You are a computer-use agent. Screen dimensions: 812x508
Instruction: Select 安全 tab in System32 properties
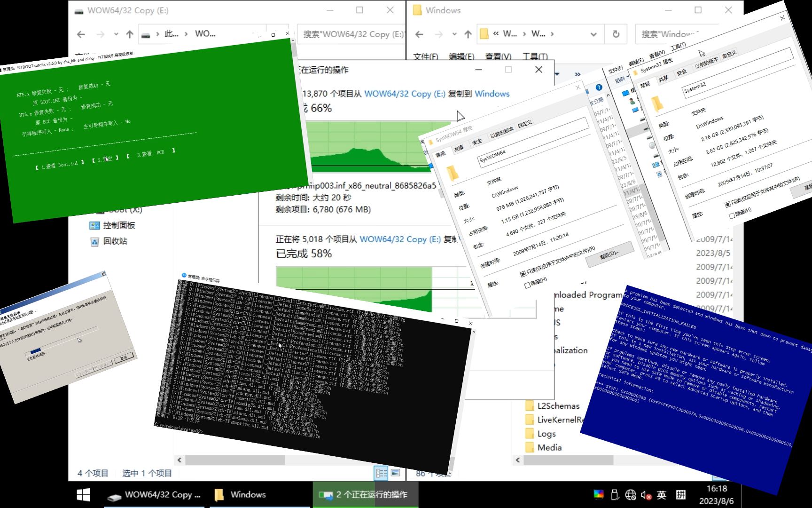(x=681, y=72)
